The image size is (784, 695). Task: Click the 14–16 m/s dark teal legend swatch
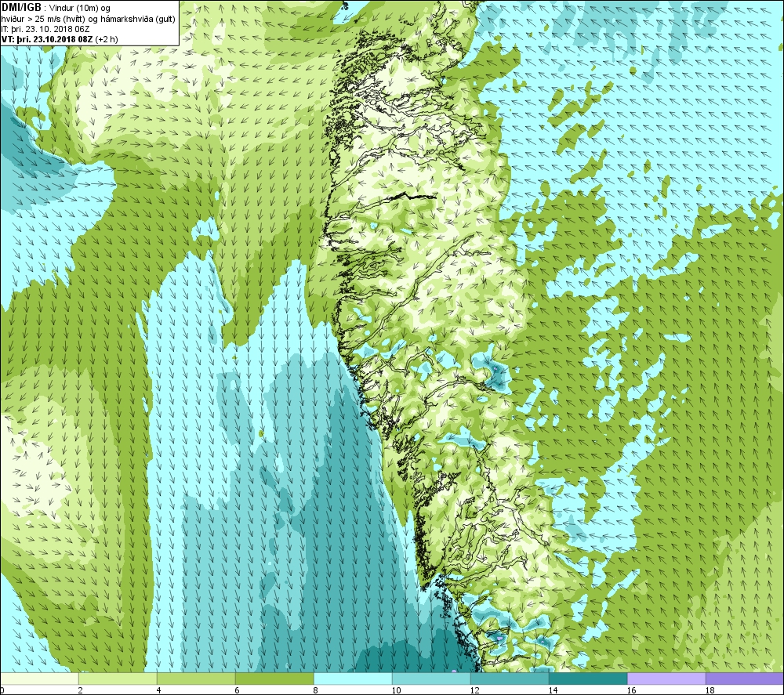click(x=588, y=679)
